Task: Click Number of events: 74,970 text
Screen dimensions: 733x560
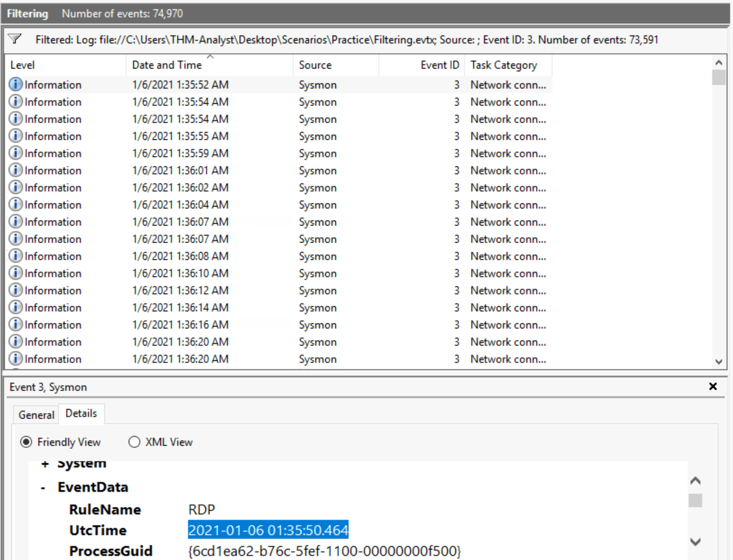Action: coord(122,14)
